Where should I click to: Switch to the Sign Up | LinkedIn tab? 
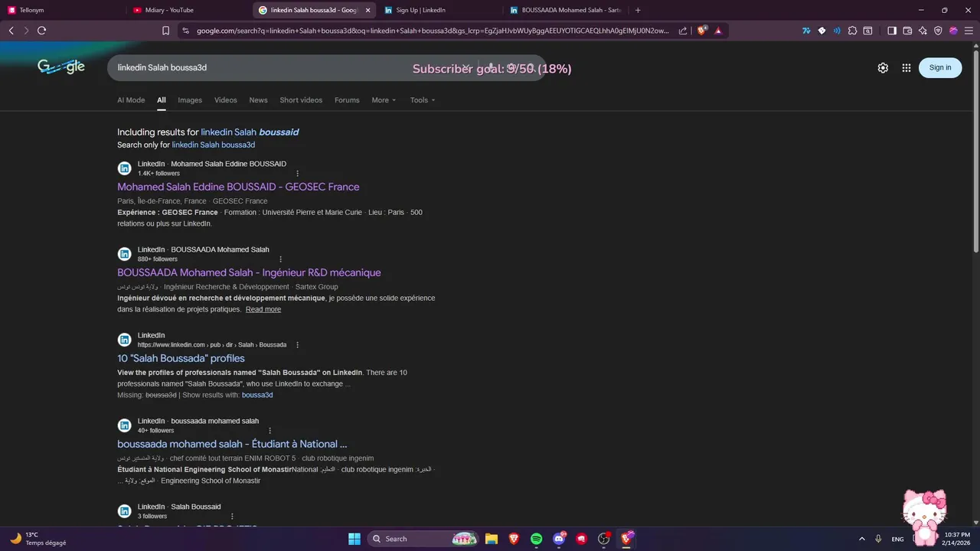tap(440, 10)
